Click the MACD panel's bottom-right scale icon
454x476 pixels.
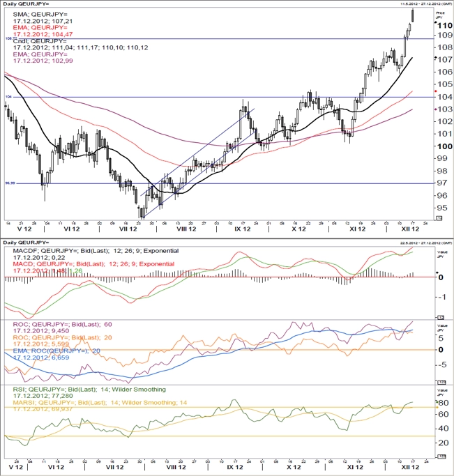(x=441, y=317)
